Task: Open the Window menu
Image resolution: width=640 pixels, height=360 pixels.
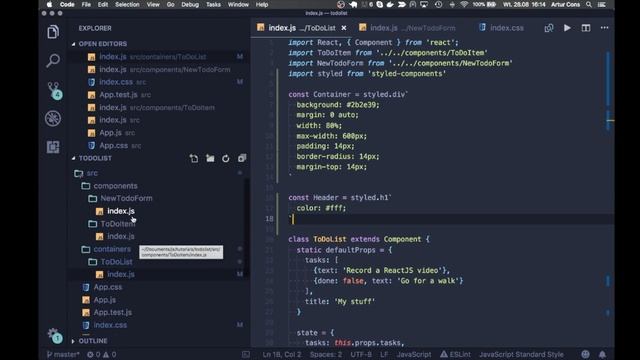Action: click(238, 4)
